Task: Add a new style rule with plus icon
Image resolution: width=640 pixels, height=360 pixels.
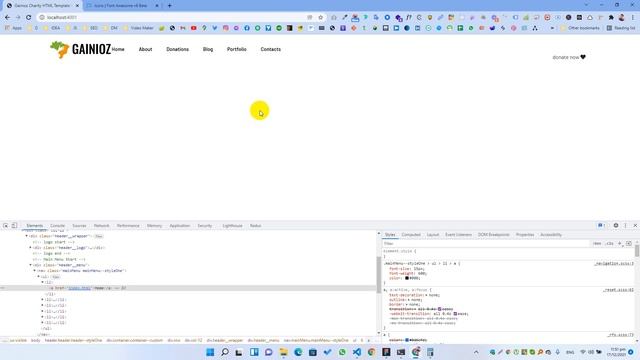Action: [620, 243]
